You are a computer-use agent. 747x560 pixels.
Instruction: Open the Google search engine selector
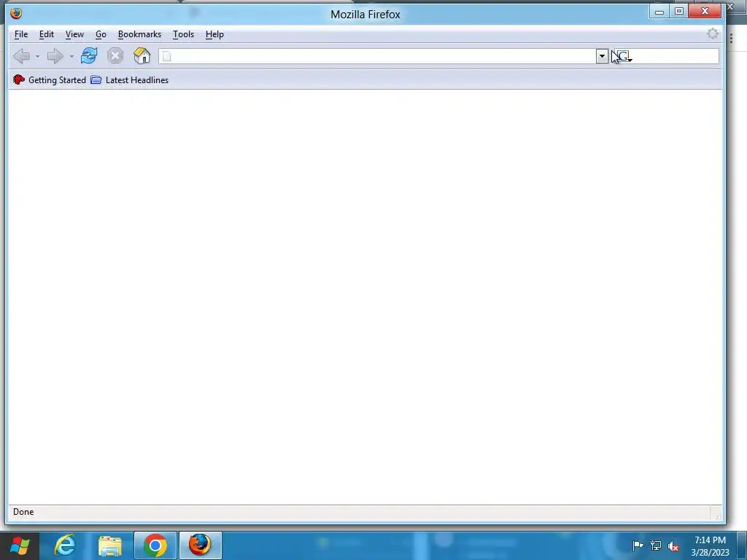point(624,57)
